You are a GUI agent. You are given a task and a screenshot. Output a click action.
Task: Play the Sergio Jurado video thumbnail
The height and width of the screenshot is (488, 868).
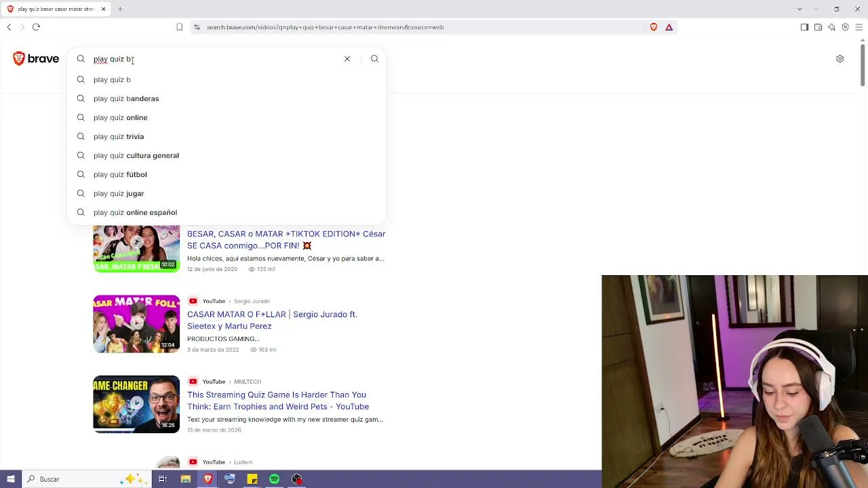pyautogui.click(x=136, y=324)
